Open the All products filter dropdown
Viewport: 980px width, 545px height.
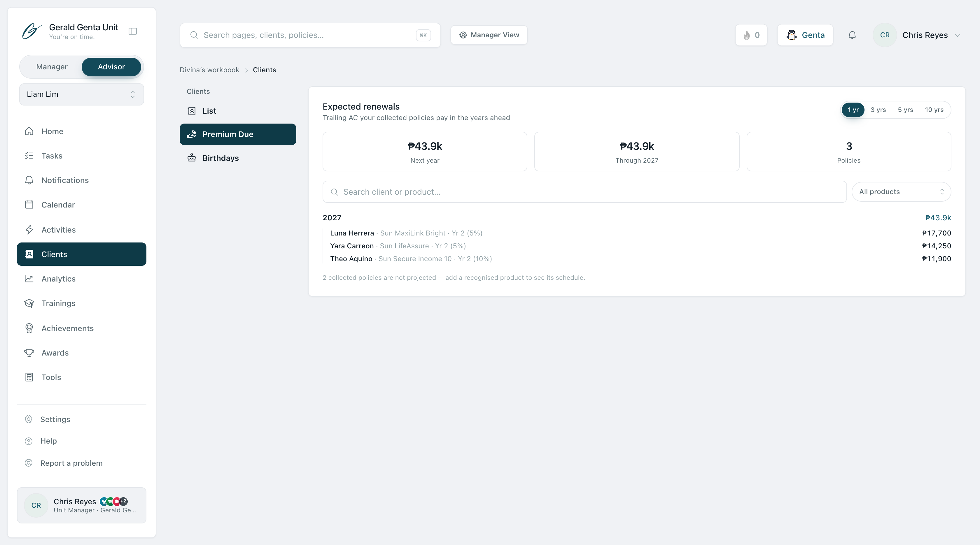[x=901, y=192]
